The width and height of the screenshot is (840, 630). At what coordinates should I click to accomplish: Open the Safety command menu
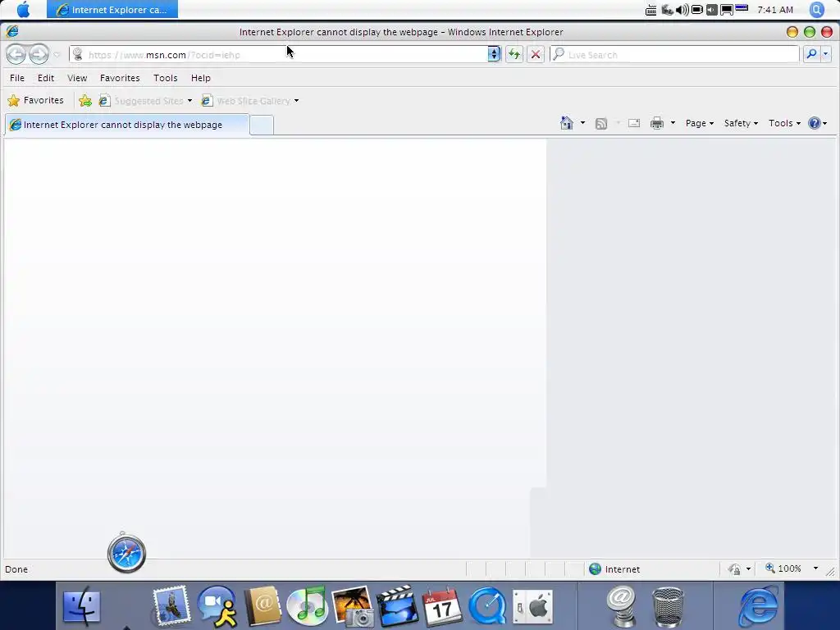point(741,123)
